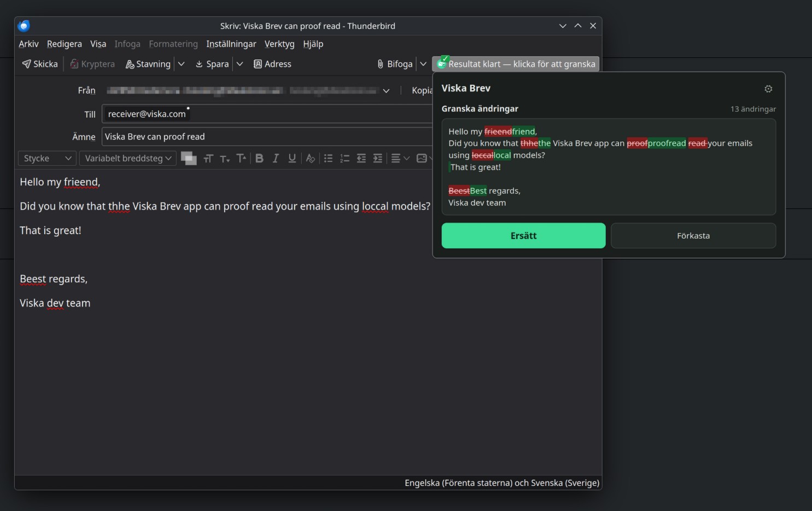Save the draft with Spara
Viewport: 812px width, 511px height.
click(212, 64)
